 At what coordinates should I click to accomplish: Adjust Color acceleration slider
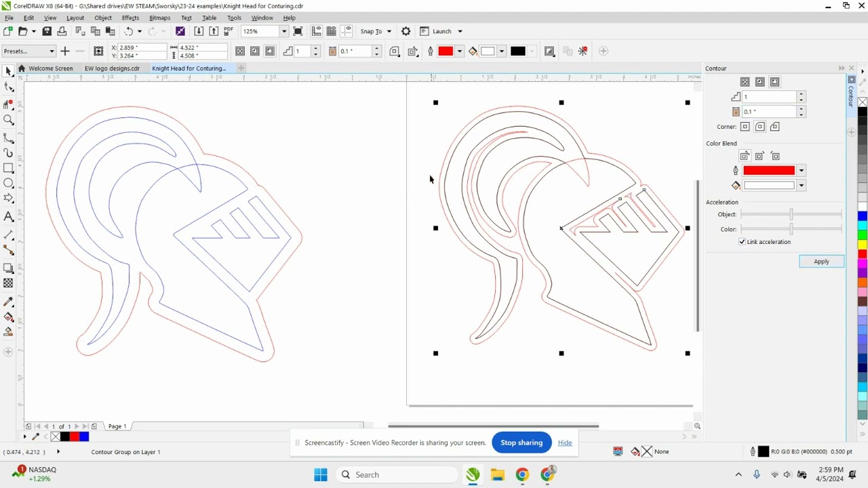click(791, 229)
